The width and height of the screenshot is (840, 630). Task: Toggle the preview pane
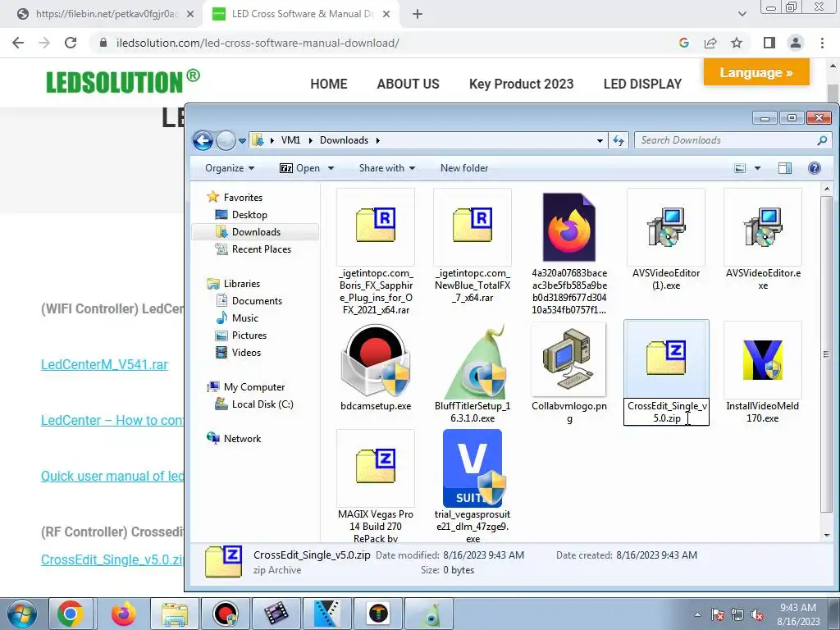[785, 168]
